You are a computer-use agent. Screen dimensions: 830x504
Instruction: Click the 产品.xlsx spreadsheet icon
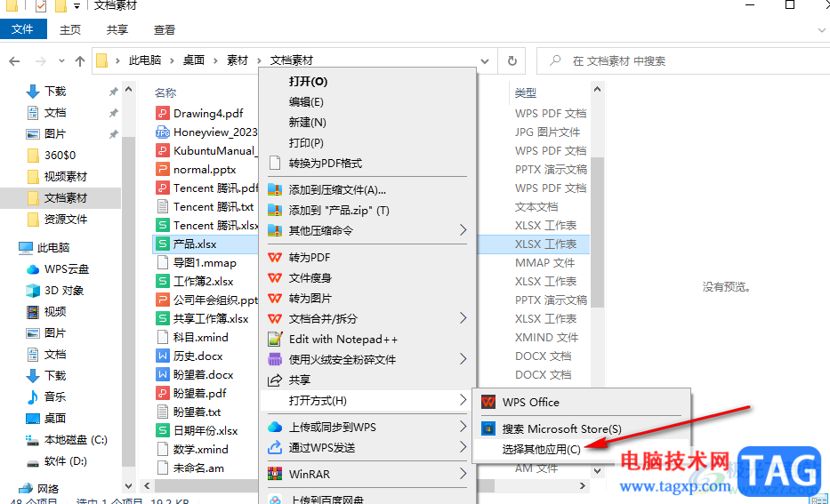[x=162, y=244]
